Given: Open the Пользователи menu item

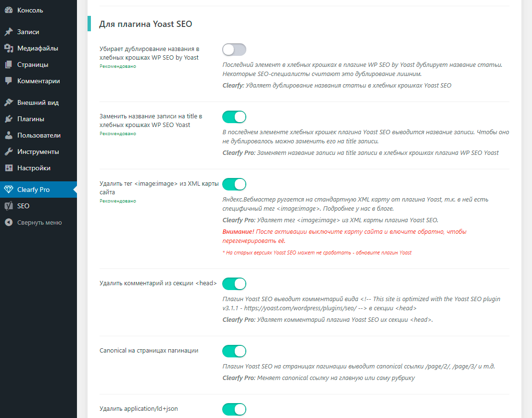Looking at the screenshot, I should click(38, 135).
